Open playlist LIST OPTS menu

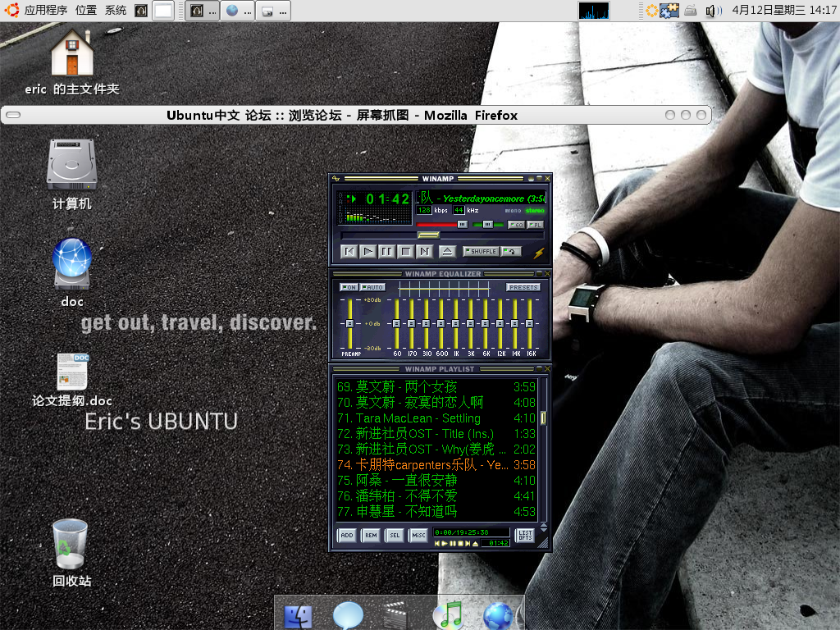[525, 535]
